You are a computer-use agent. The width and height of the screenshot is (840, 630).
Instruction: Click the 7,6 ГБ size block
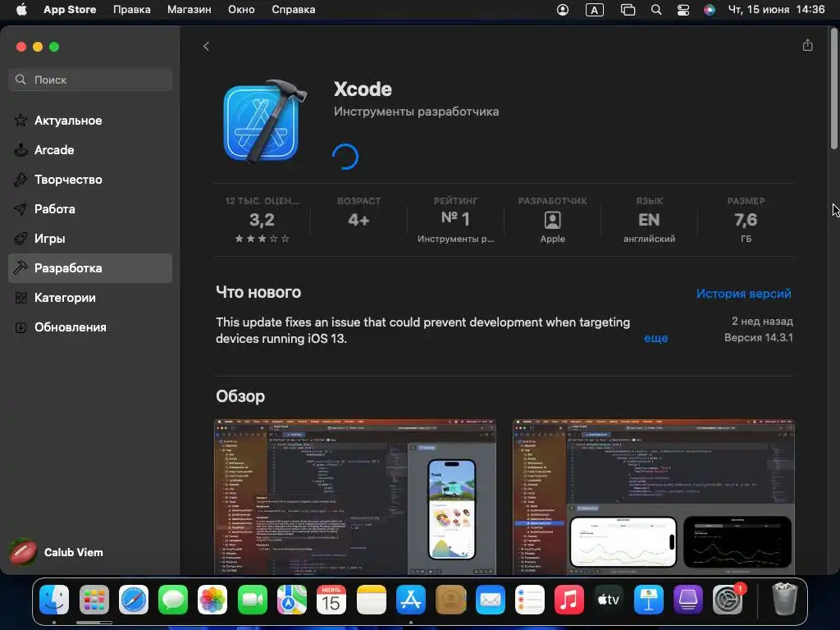point(746,220)
